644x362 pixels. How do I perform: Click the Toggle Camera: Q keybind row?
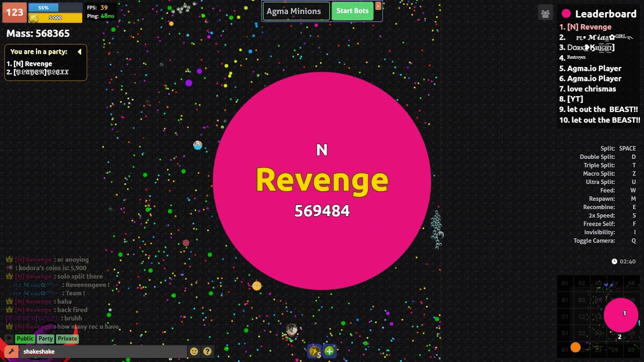tap(605, 241)
